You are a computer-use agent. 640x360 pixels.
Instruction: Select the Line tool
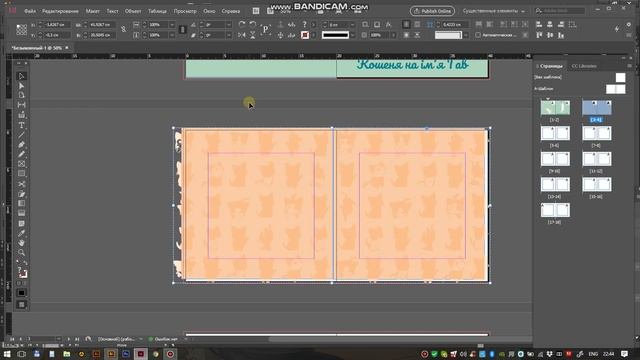pos(21,135)
